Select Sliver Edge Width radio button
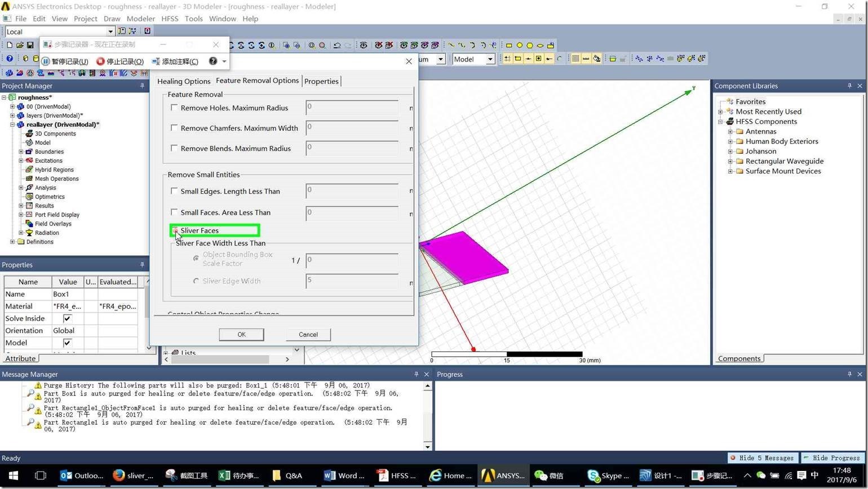Image resolution: width=868 pixels, height=489 pixels. pyautogui.click(x=196, y=281)
